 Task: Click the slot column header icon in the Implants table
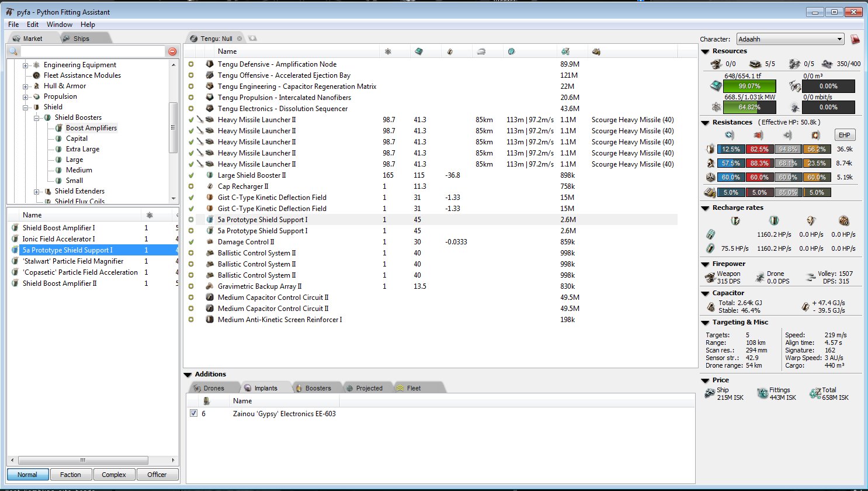point(206,401)
